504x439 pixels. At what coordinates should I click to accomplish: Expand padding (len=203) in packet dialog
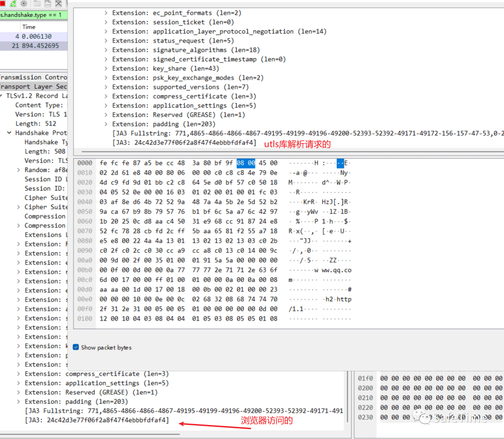click(x=106, y=124)
